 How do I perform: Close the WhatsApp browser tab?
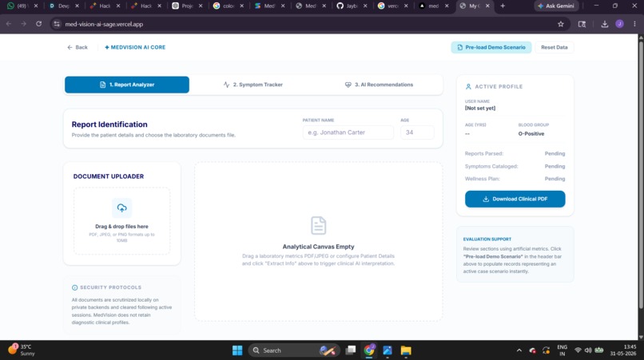36,6
